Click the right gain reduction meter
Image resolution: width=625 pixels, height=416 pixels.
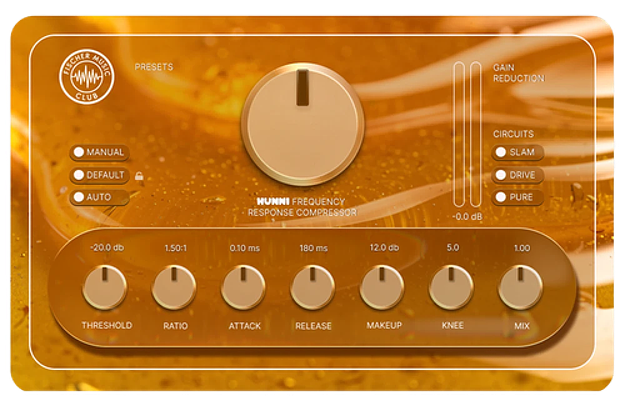tap(476, 134)
